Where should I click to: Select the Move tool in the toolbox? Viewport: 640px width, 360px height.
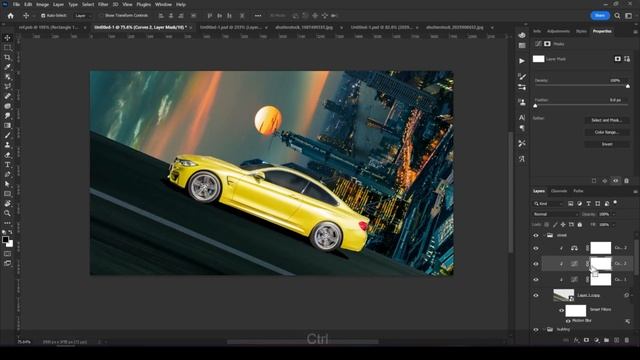click(x=7, y=38)
